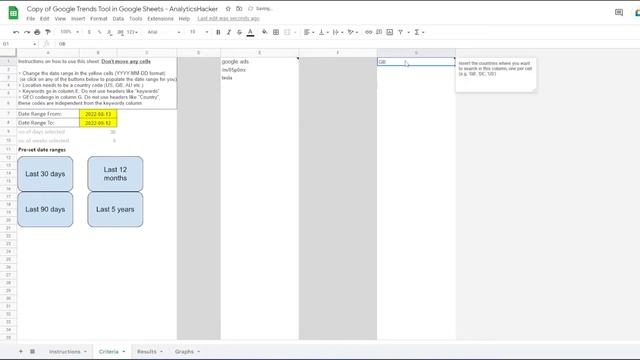The height and width of the screenshot is (360, 640).
Task: Open the Borders tool
Action: tap(276, 32)
